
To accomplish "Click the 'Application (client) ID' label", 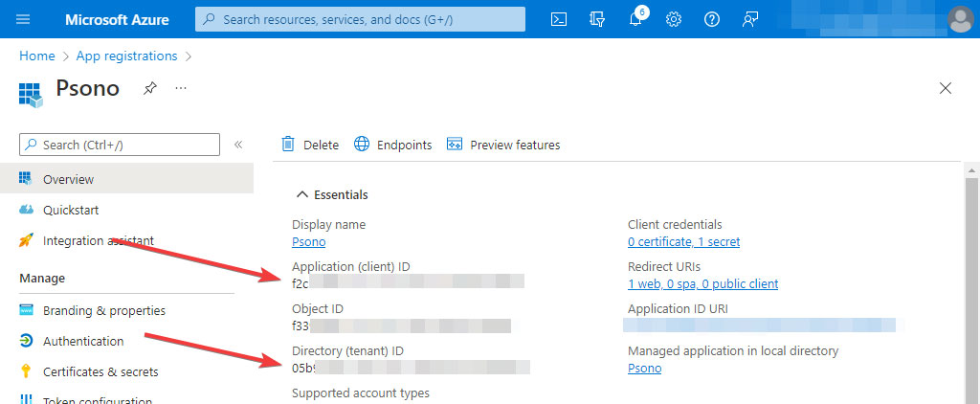I will 351,266.
